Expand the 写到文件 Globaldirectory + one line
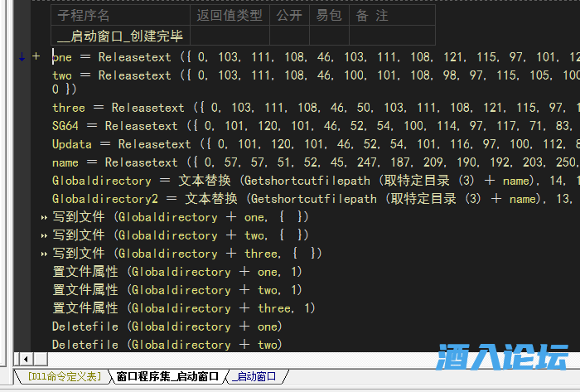 (x=45, y=217)
